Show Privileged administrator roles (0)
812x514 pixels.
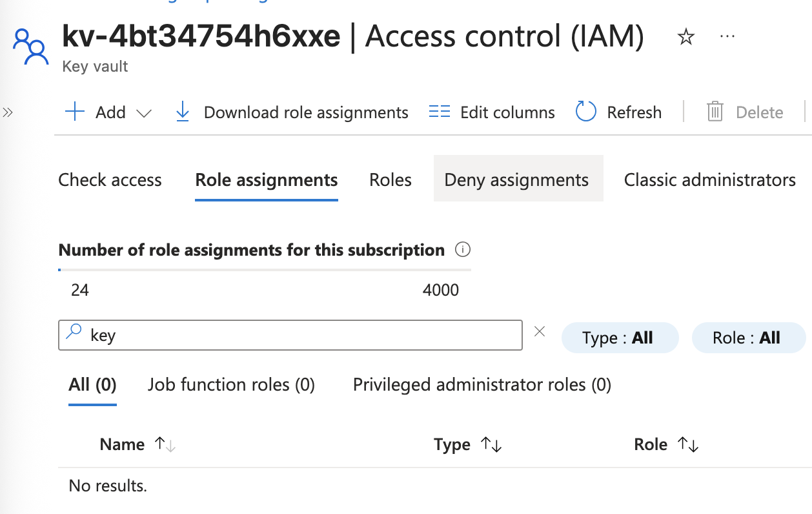(482, 385)
